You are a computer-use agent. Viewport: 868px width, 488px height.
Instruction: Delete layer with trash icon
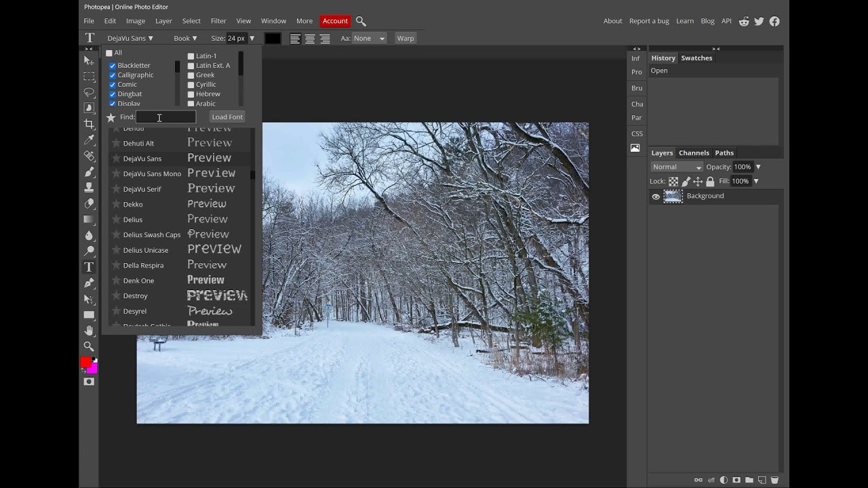(774, 480)
